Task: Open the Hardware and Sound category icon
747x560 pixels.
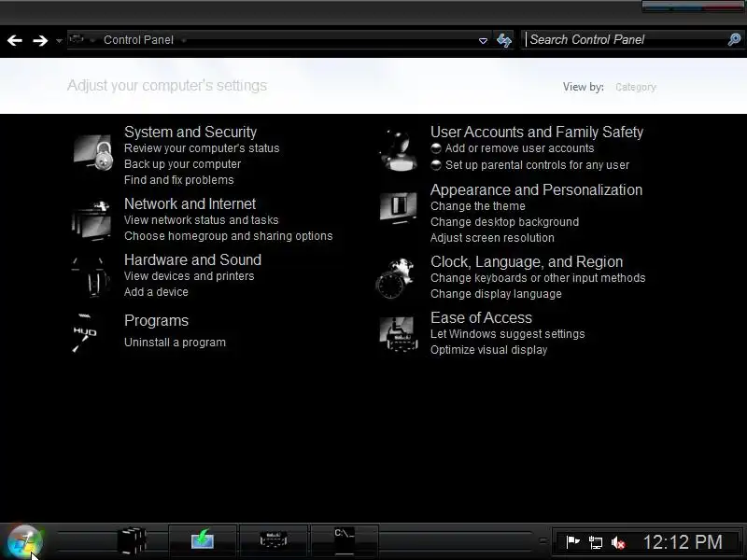Action: click(x=91, y=276)
